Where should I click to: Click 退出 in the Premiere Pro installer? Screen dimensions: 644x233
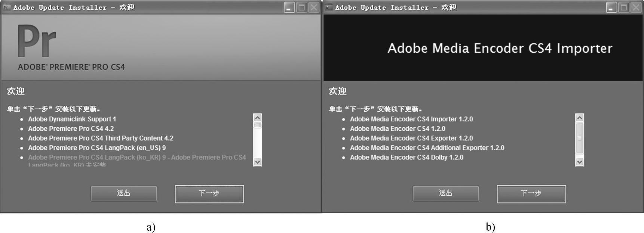124,193
